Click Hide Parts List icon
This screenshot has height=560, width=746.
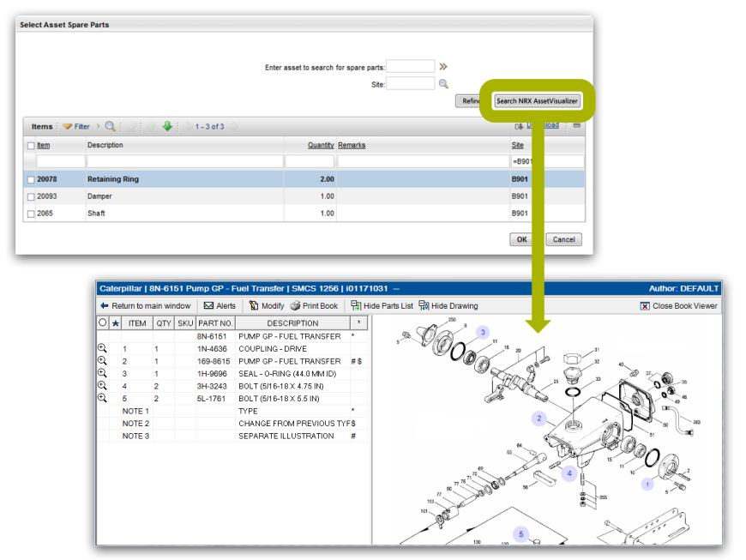[x=356, y=305]
